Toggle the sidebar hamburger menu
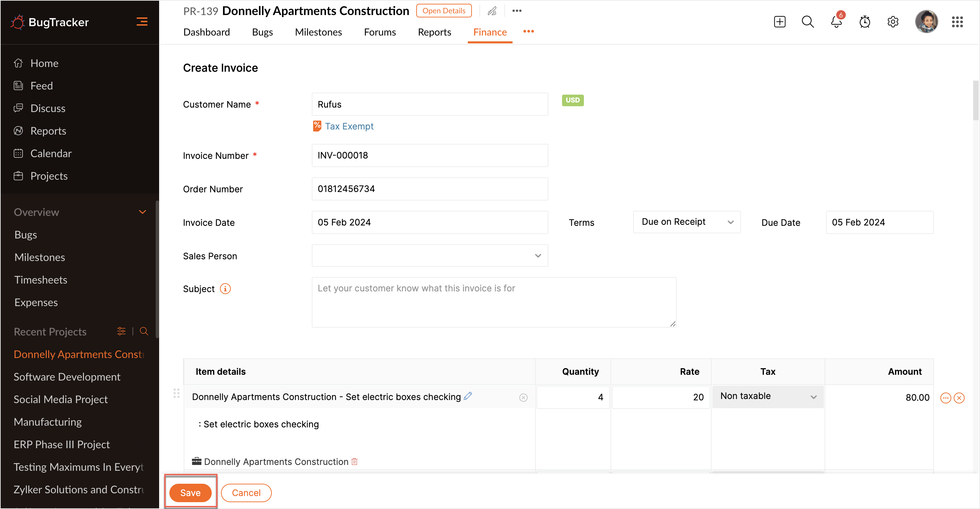This screenshot has width=980, height=509. coord(142,22)
